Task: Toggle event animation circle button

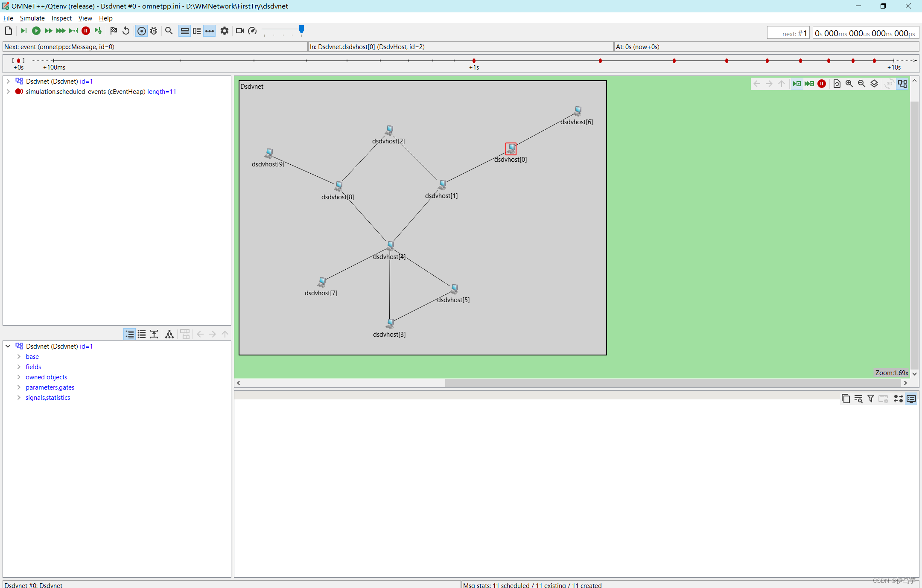Action: (x=141, y=31)
